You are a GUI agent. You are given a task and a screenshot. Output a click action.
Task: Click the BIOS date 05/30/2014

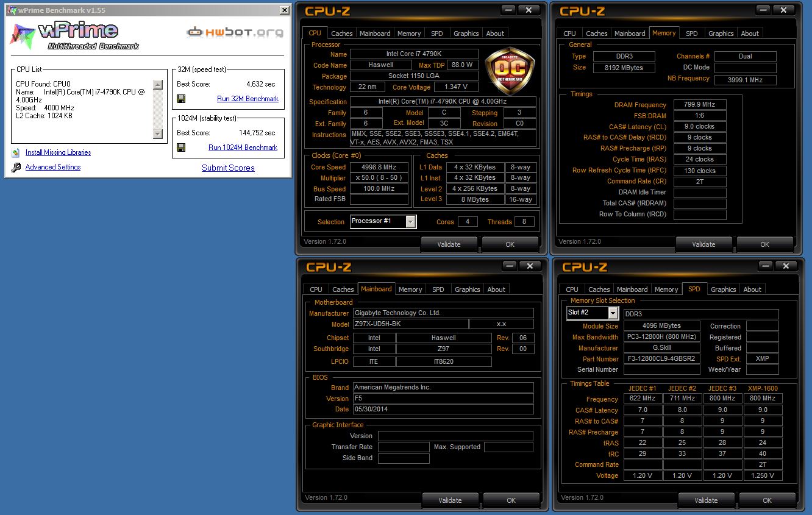[x=443, y=410]
